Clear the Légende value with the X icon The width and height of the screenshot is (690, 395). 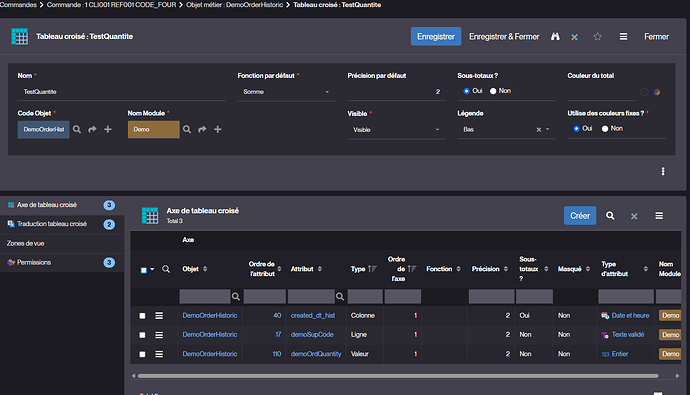(539, 130)
